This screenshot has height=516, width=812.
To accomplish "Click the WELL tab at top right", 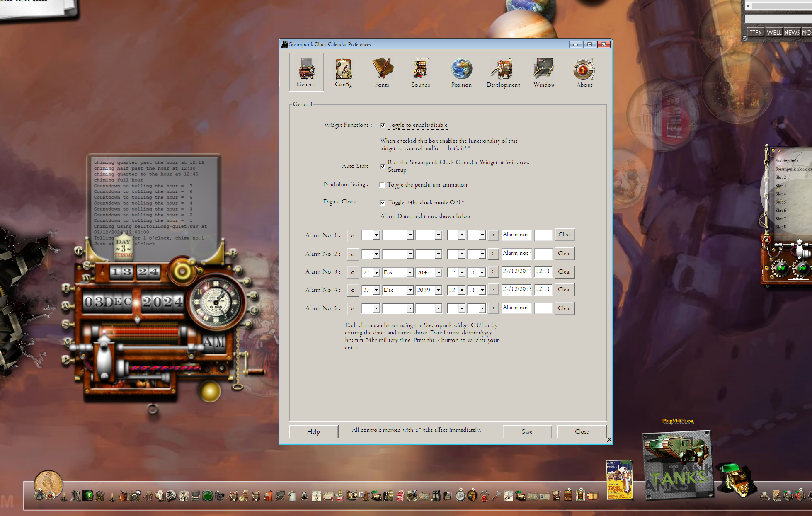I will (773, 32).
